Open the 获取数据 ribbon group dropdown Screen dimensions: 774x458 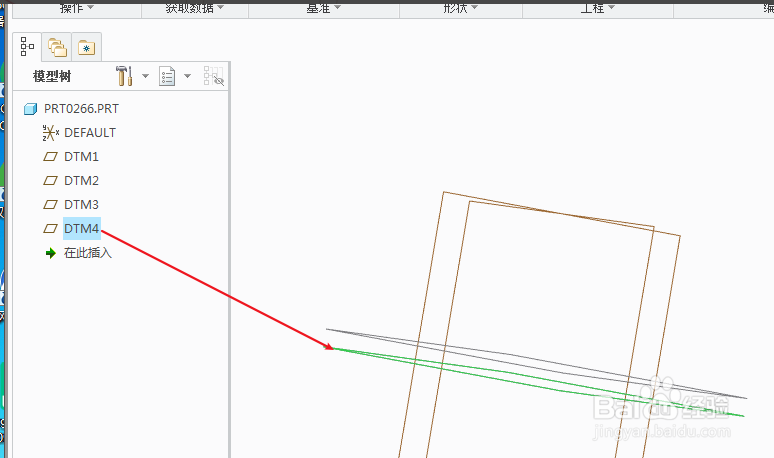[194, 8]
